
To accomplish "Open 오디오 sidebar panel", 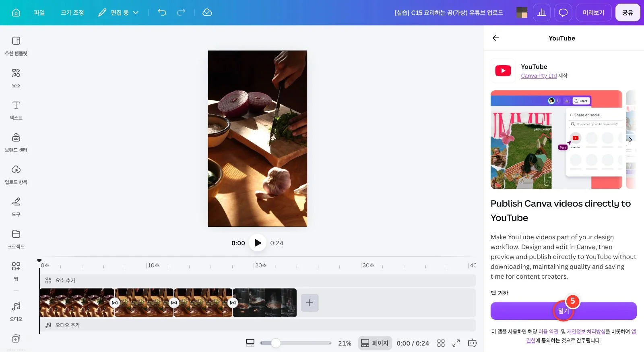I will tap(16, 312).
